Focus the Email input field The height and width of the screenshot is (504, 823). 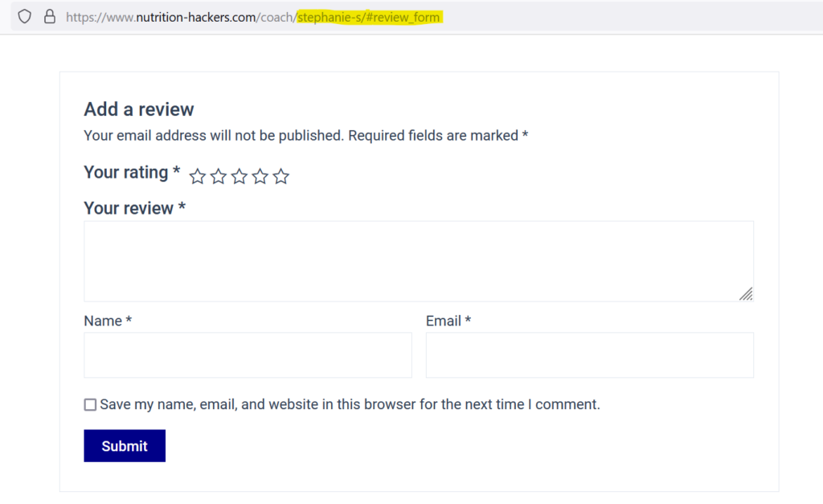click(590, 355)
